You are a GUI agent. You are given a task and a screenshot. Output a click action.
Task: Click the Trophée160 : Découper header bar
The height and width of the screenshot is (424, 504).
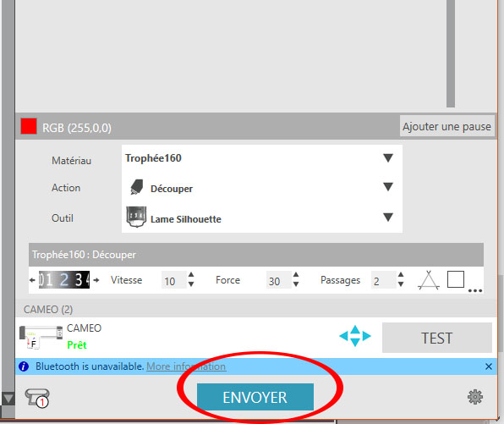pos(256,255)
